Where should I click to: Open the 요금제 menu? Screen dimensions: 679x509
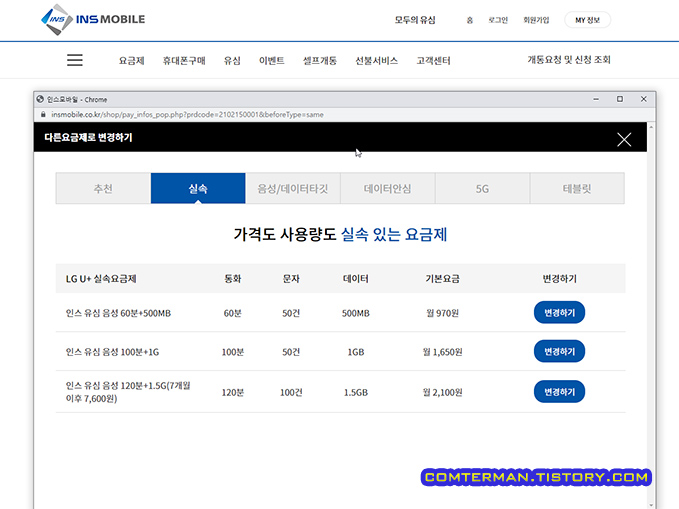click(132, 61)
